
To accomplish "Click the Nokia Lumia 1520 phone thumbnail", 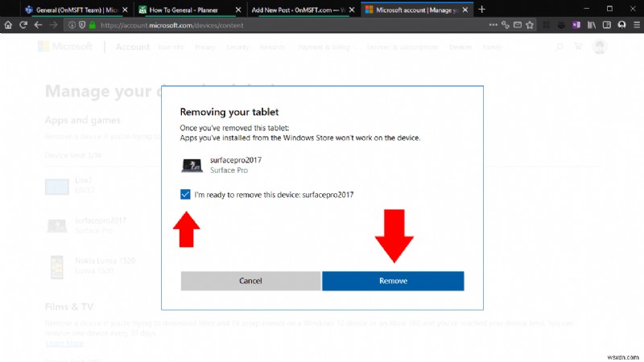I will (56, 267).
